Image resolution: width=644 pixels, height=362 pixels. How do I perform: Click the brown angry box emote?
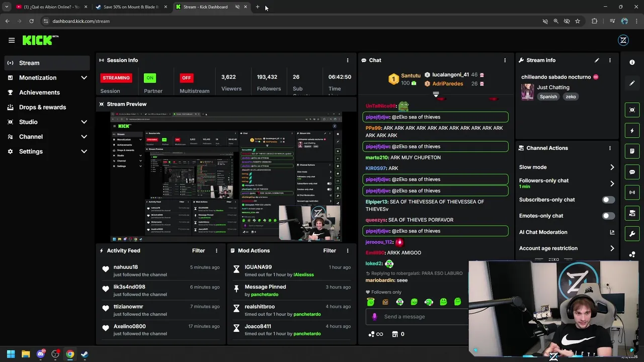385,302
